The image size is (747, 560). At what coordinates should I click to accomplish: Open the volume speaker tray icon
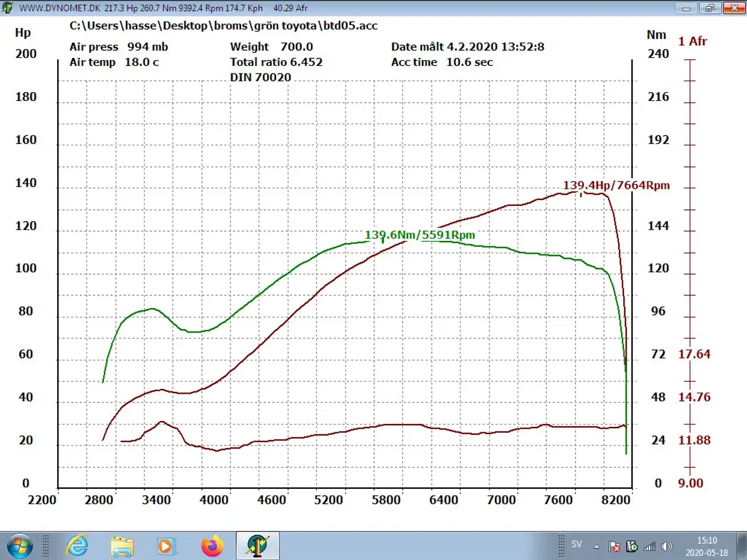666,547
